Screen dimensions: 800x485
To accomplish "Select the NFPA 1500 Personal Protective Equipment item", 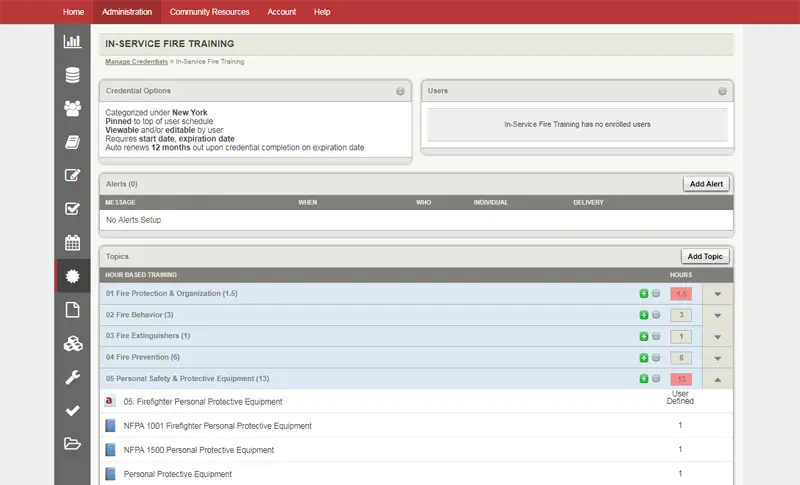I will pos(199,450).
